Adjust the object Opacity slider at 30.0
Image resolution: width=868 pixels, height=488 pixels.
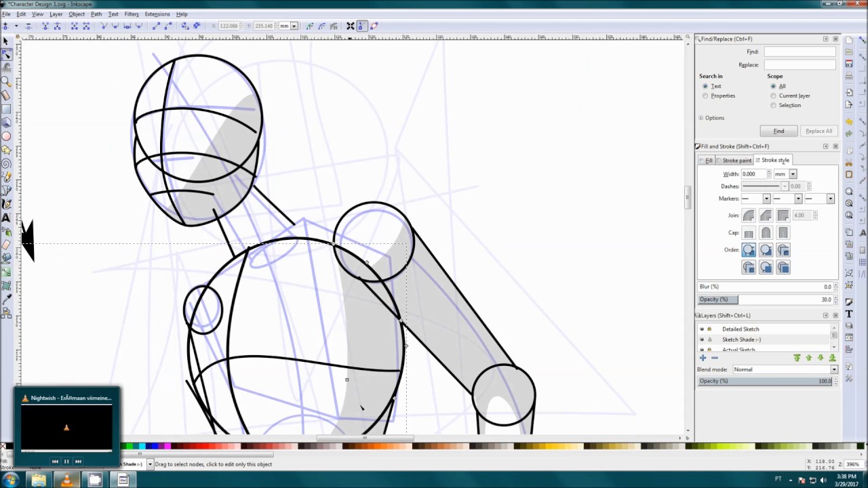point(764,300)
